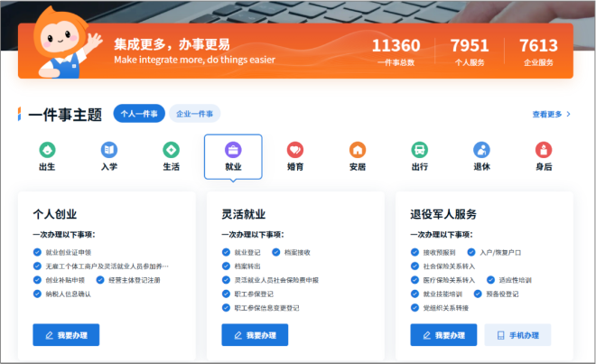Image resolution: width=596 pixels, height=364 pixels.
Task: Click the 经营主体登记注册 item
Action: tap(128, 280)
